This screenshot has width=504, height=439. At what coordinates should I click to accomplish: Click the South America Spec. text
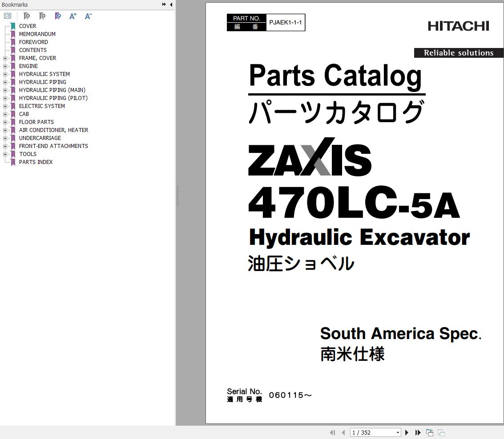[x=401, y=334]
